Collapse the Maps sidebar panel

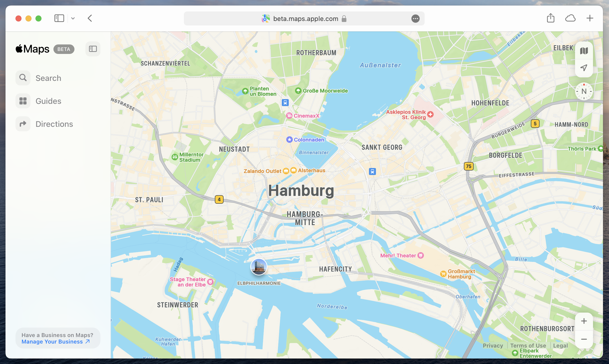[x=93, y=49]
